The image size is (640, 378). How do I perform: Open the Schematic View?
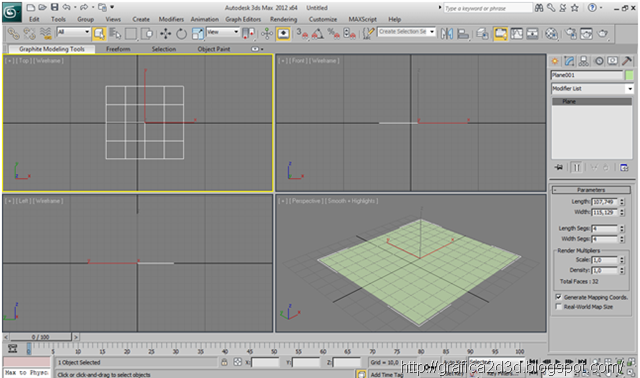coord(532,33)
